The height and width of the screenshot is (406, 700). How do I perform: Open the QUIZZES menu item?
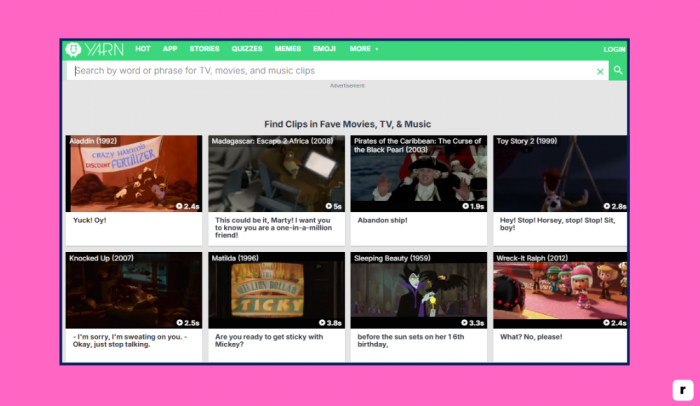(249, 49)
